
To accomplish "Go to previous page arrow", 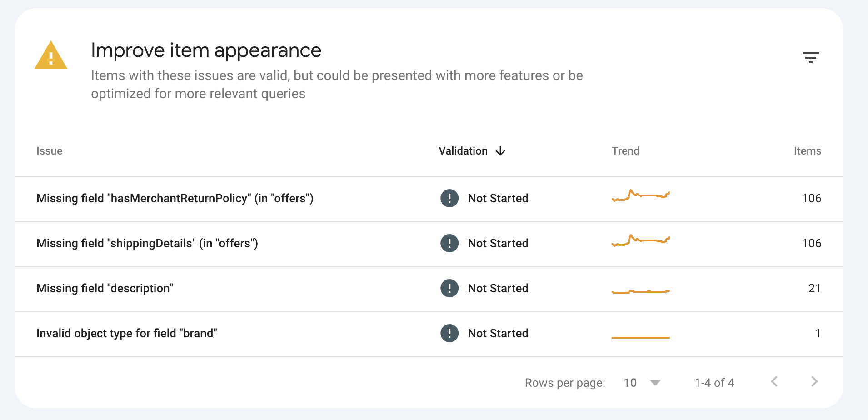I will (x=774, y=382).
